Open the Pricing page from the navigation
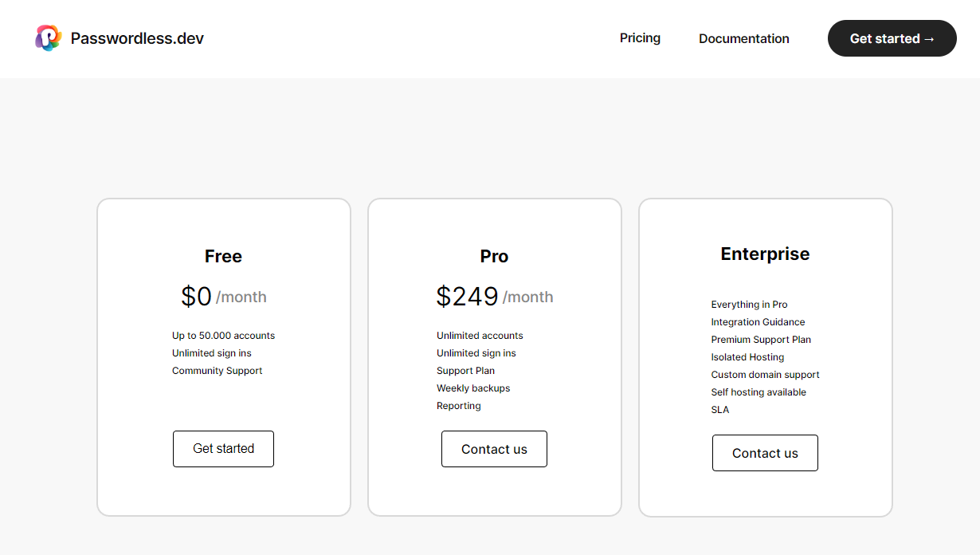 [640, 38]
